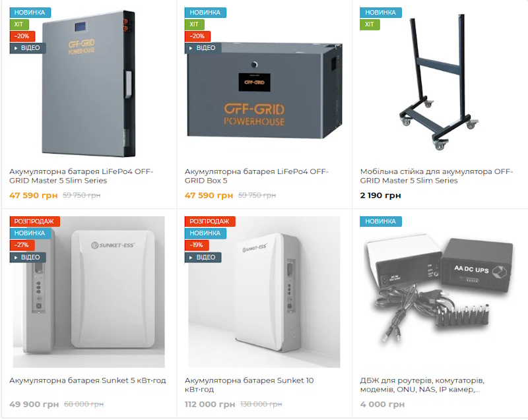Click РОЗПРОДАЖ badge on Sunket 5 battery
The image size is (528, 420).
point(35,222)
